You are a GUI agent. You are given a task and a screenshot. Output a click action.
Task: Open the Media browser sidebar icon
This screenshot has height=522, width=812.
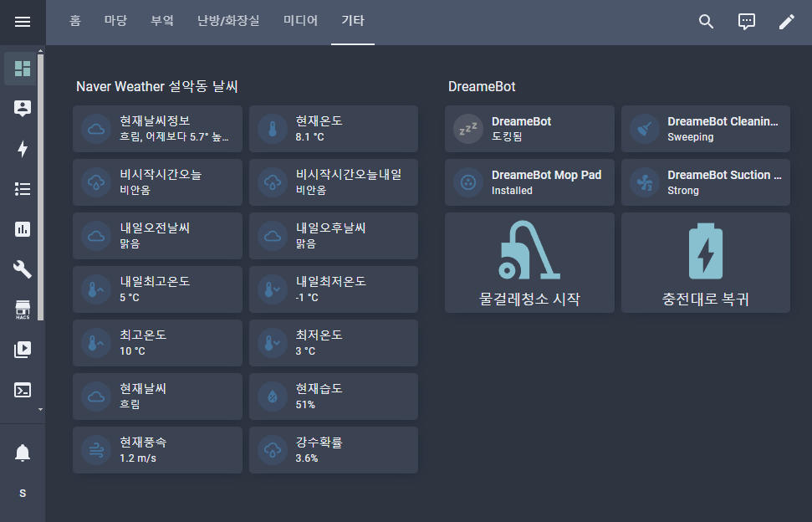23,350
